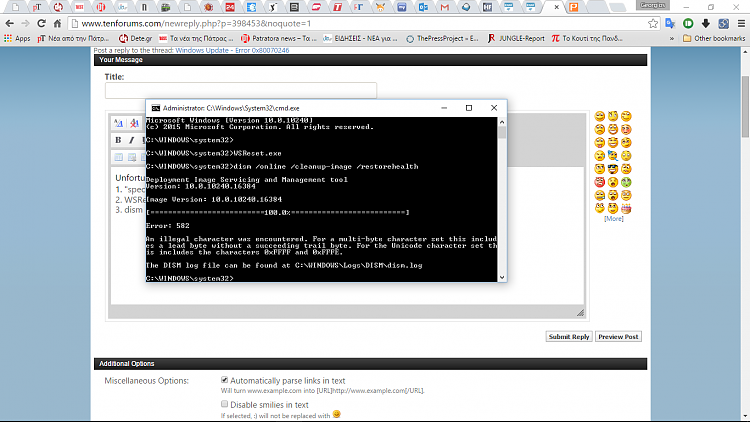Click the dism.log path line in cmd
The width and height of the screenshot is (750, 422).
(x=284, y=265)
